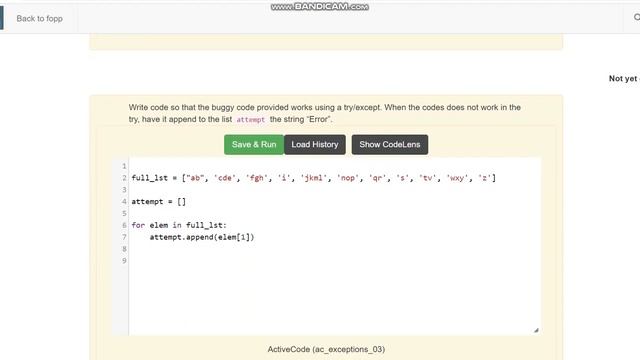Click line number 8 in the gutter
This screenshot has width=640, height=360.
pyautogui.click(x=124, y=249)
